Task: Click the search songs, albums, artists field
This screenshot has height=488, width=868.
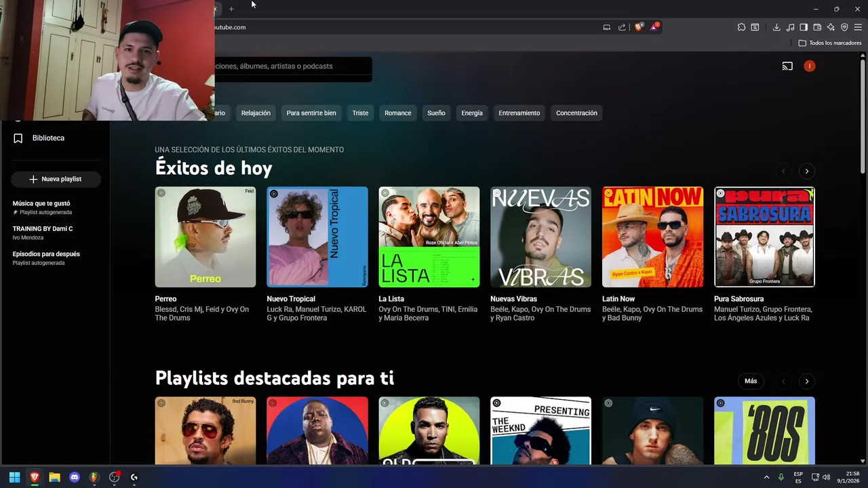Action: pyautogui.click(x=293, y=66)
